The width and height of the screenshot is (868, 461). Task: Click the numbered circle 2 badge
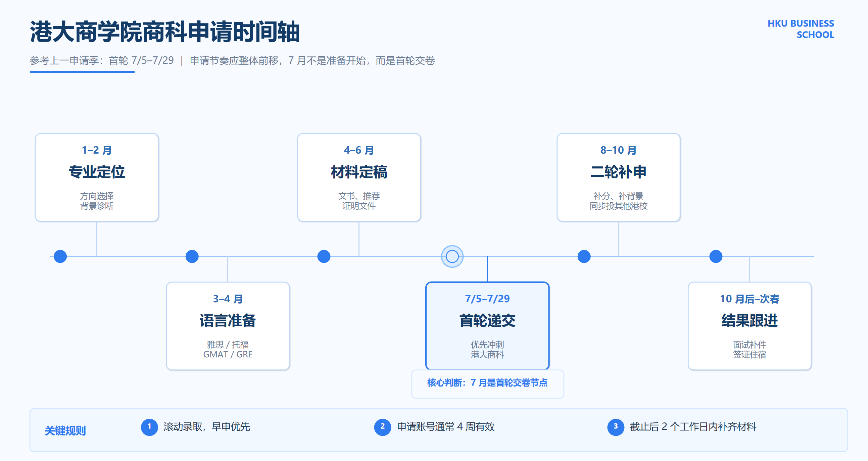pos(382,427)
